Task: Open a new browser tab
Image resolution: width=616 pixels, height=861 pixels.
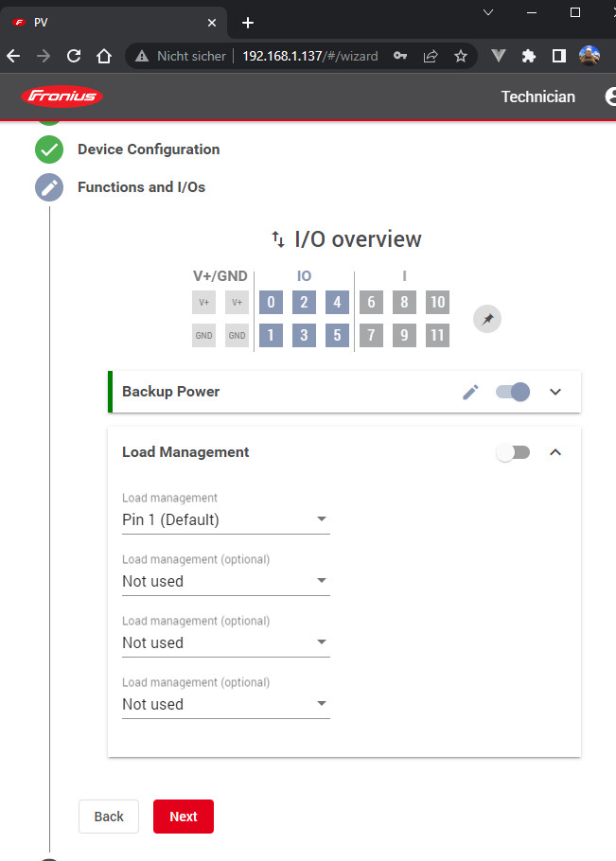Action: pyautogui.click(x=248, y=23)
